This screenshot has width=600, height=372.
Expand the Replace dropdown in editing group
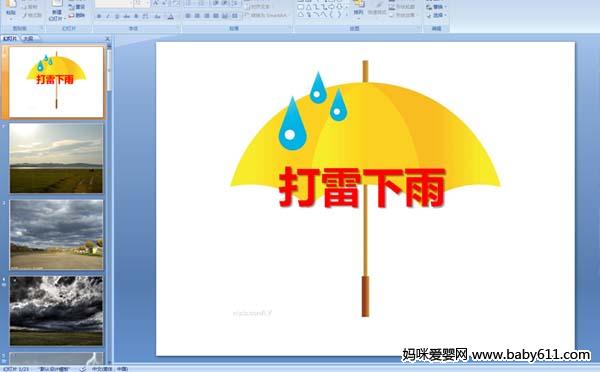436,7
